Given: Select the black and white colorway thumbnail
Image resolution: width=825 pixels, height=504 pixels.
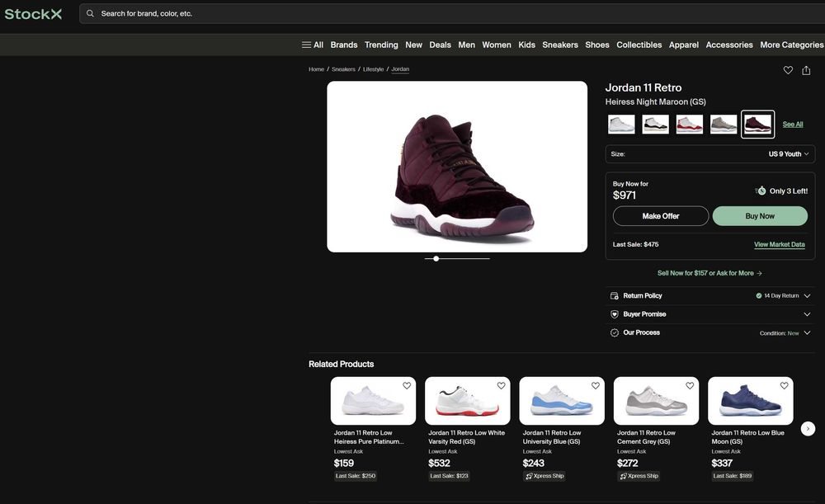Looking at the screenshot, I should click(655, 125).
